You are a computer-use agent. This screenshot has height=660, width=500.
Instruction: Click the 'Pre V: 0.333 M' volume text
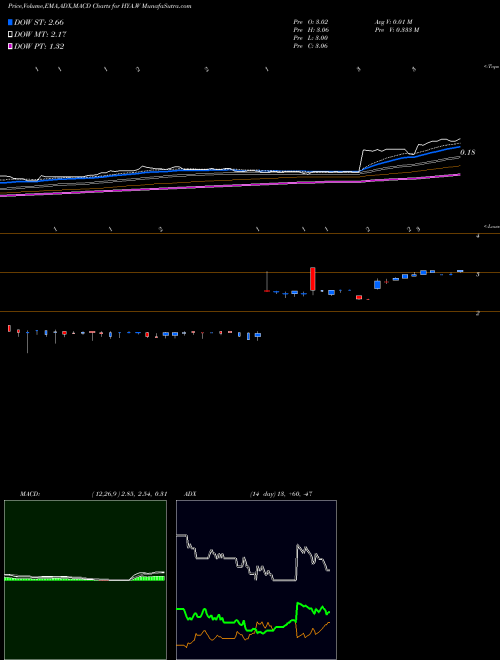[x=396, y=30]
